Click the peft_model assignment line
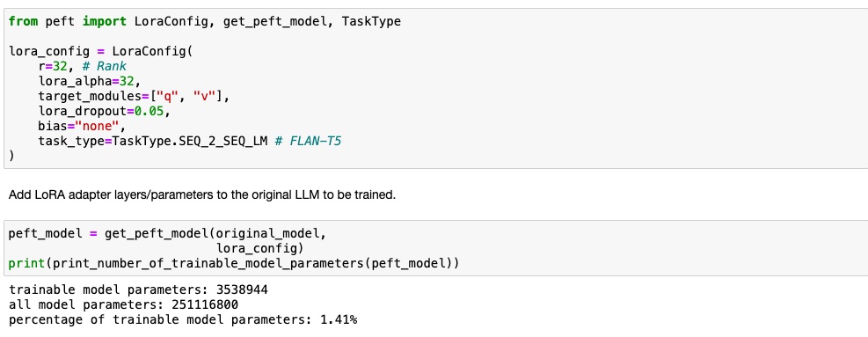This screenshot has height=337, width=868. (168, 233)
